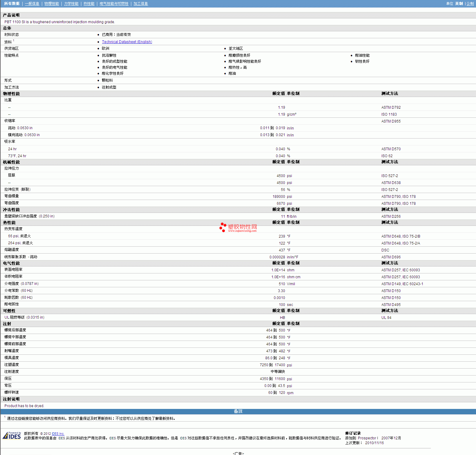The height and width of the screenshot is (455, 476).
Task: Open the 所有数据 tab
Action: pyautogui.click(x=12, y=4)
